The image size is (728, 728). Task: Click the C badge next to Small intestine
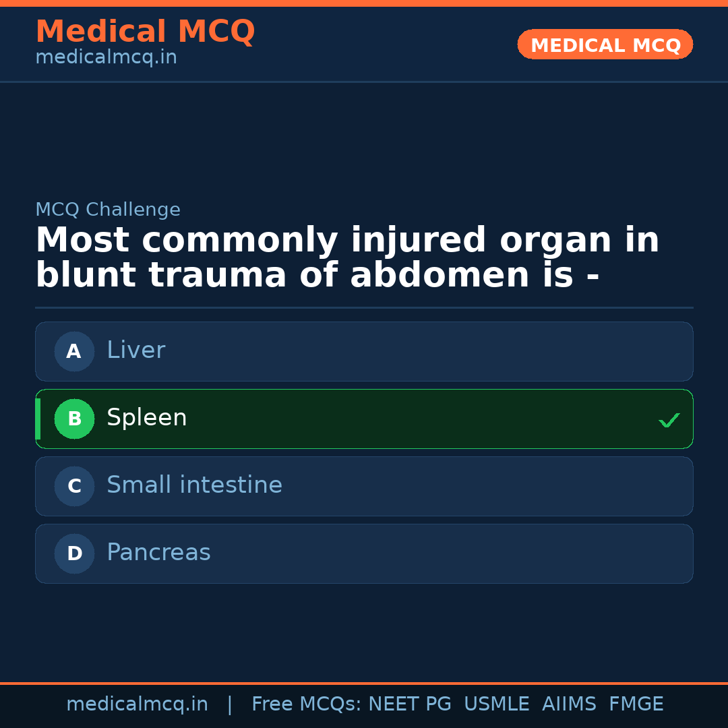(74, 486)
